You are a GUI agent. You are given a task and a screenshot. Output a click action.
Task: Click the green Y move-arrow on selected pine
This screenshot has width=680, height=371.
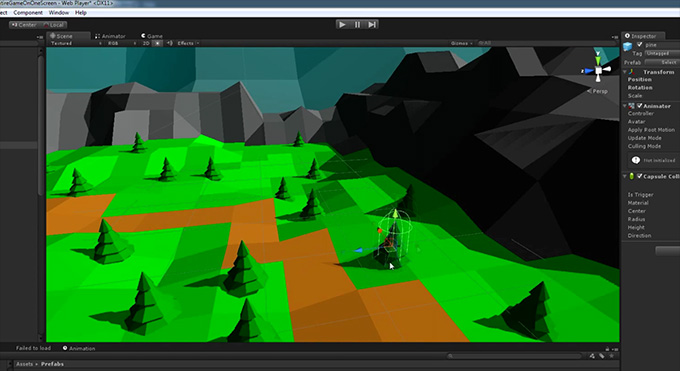395,213
